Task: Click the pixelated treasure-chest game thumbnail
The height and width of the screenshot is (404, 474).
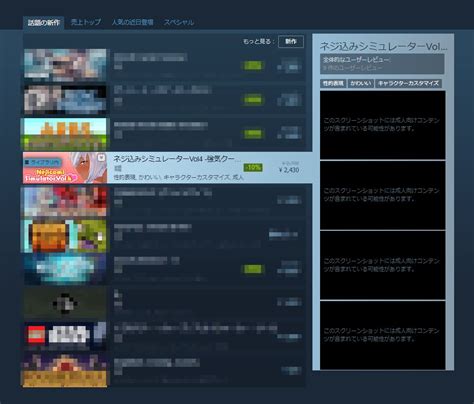Action: tap(65, 236)
